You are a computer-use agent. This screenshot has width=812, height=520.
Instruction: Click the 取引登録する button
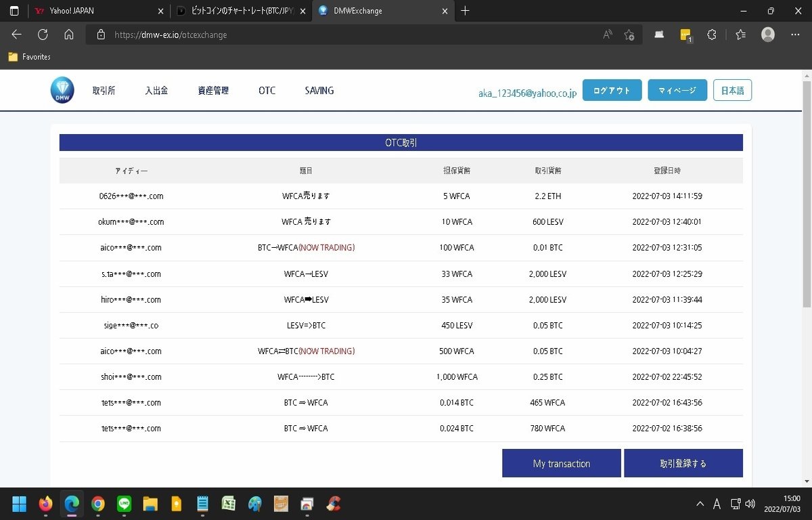[683, 462]
